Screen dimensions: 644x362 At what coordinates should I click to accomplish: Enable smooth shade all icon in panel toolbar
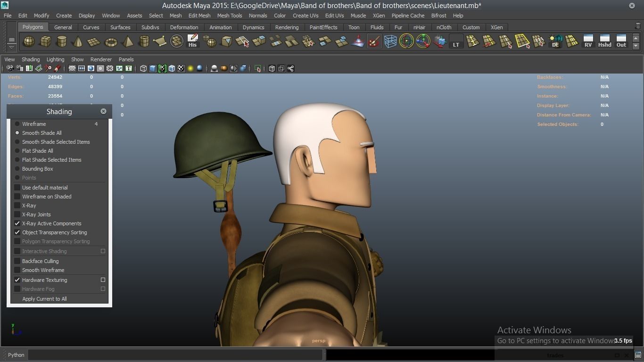tap(153, 68)
